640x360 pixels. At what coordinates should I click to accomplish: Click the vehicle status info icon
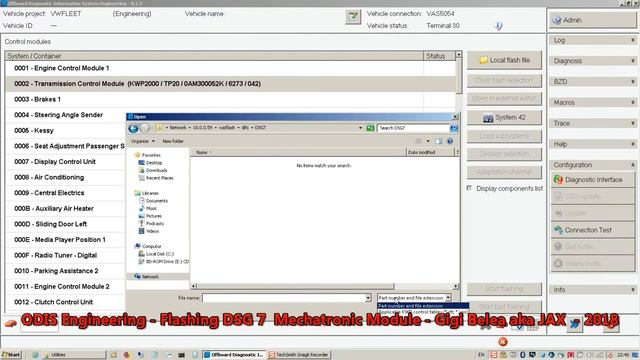pos(498,26)
